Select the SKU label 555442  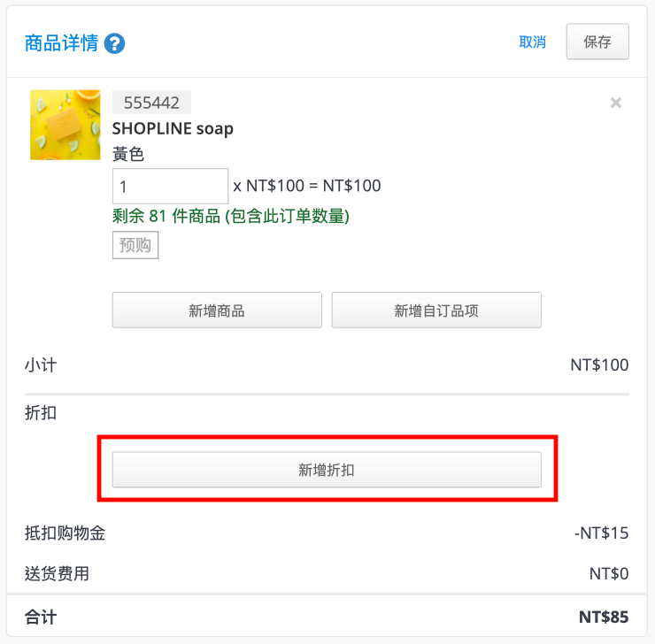click(151, 103)
